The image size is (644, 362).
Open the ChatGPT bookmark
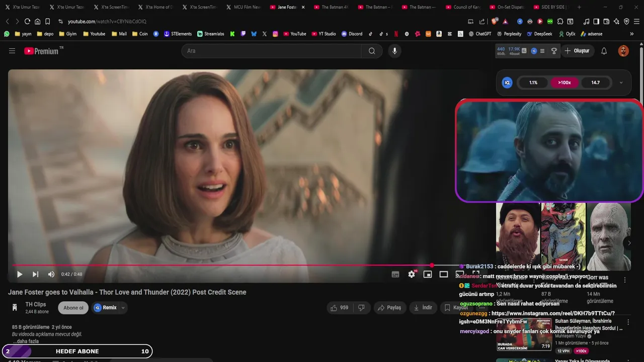click(479, 34)
